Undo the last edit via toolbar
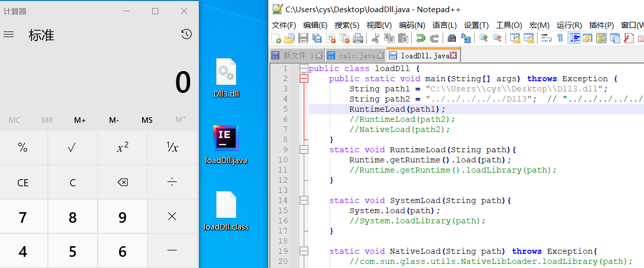The width and height of the screenshot is (644, 268). pos(420,38)
